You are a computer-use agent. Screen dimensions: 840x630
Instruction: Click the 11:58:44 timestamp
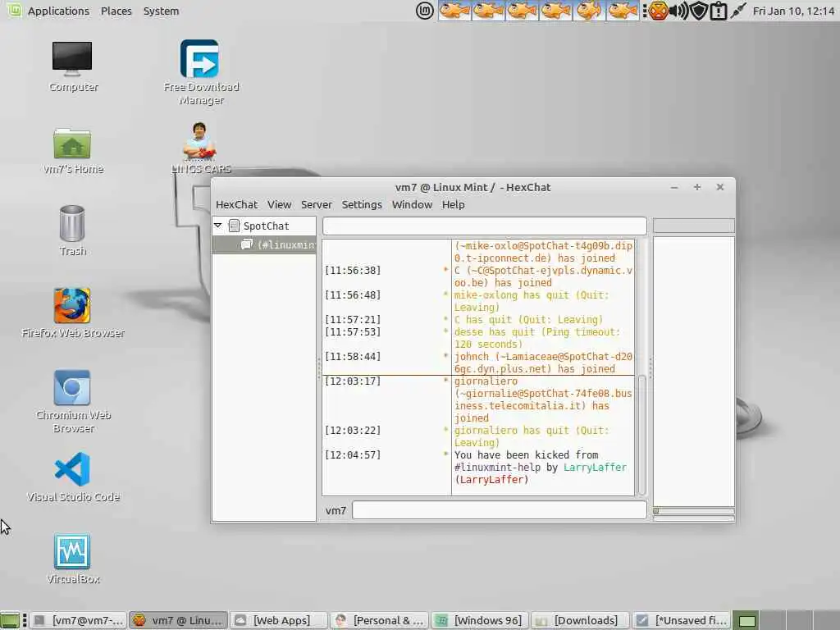353,356
